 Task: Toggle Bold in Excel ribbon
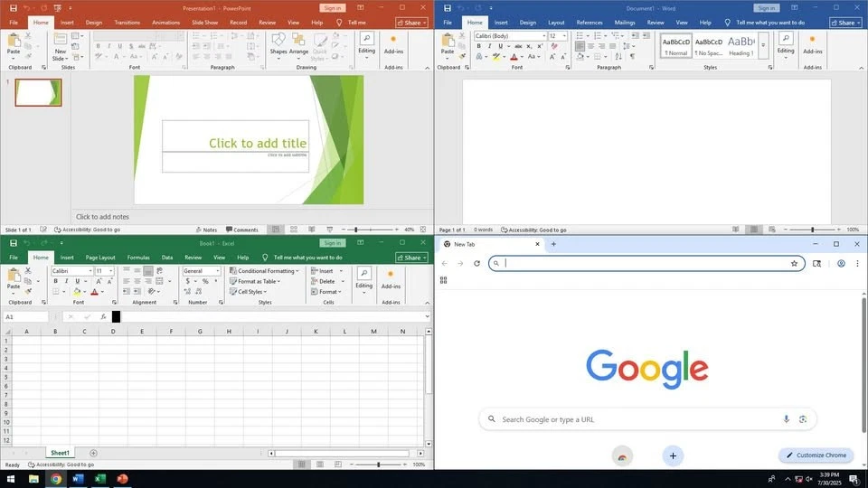[55, 281]
